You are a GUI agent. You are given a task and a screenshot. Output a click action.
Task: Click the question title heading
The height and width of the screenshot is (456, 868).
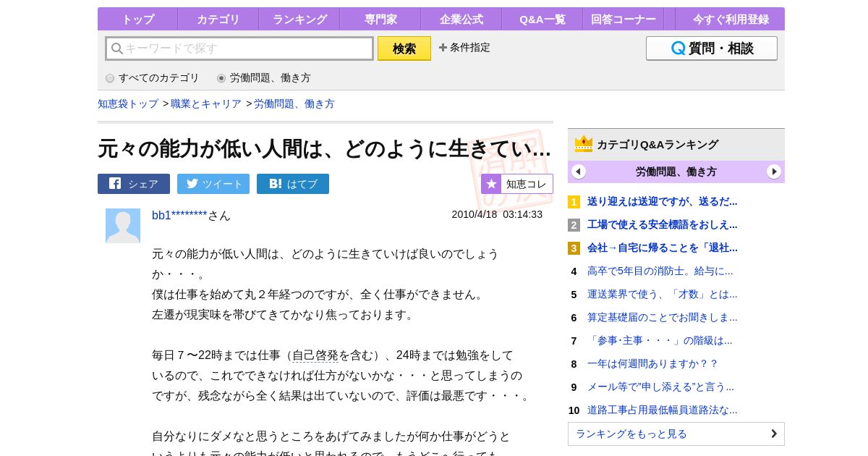pyautogui.click(x=325, y=148)
